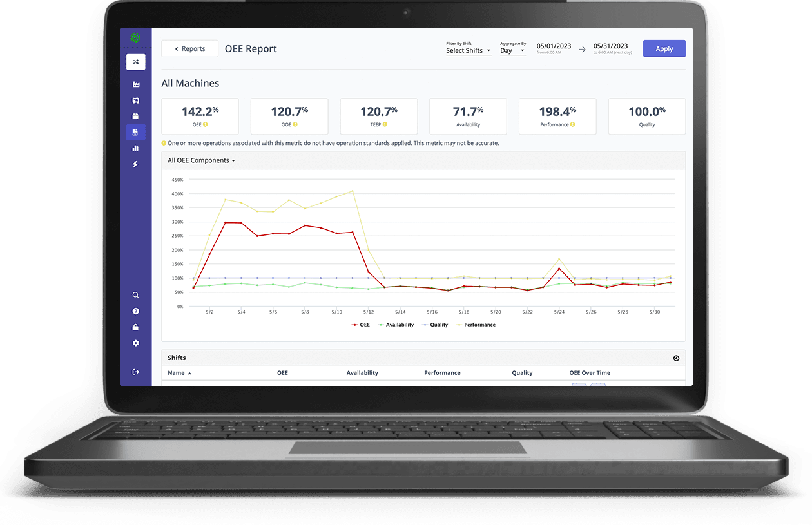
Task: Click the 05/01/2023 start date field
Action: (554, 46)
